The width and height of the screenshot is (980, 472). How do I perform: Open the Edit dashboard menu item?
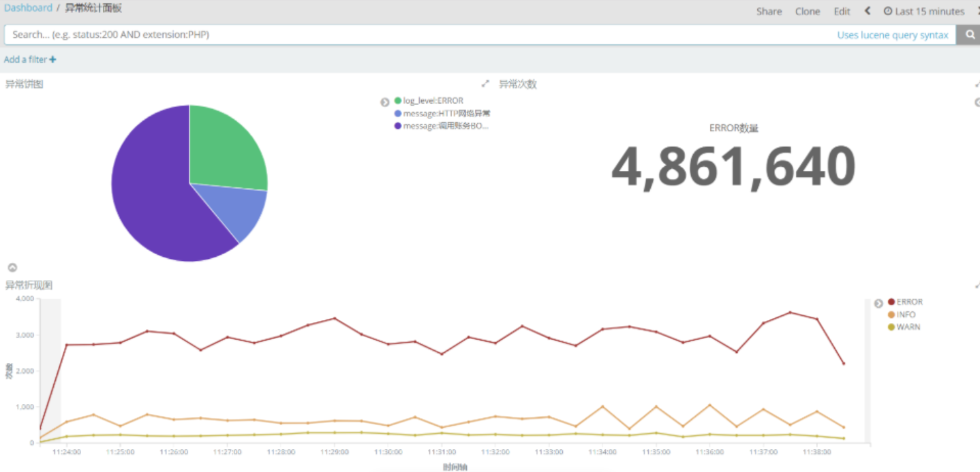tap(842, 12)
